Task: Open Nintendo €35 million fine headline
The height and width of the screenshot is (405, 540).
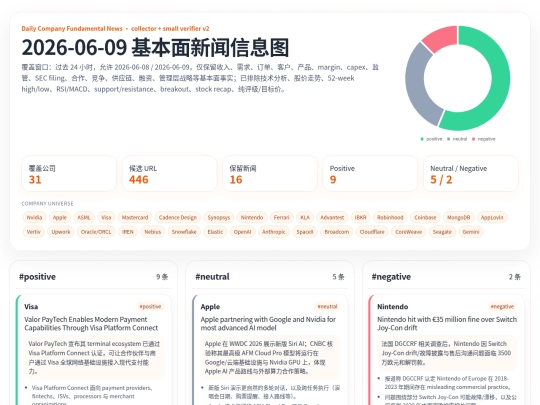Action: [x=447, y=324]
